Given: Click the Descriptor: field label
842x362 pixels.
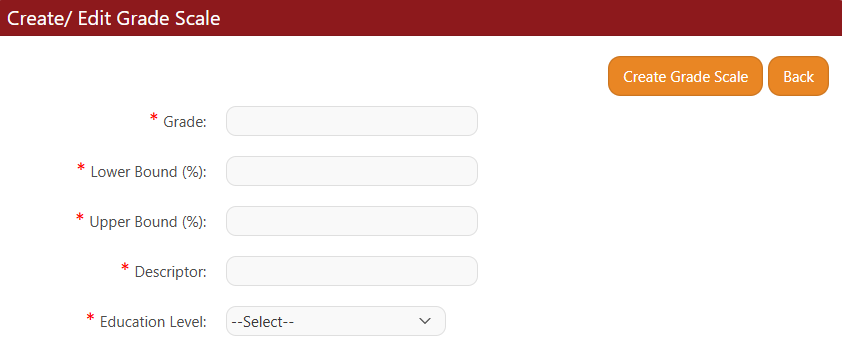Looking at the screenshot, I should pos(171,272).
